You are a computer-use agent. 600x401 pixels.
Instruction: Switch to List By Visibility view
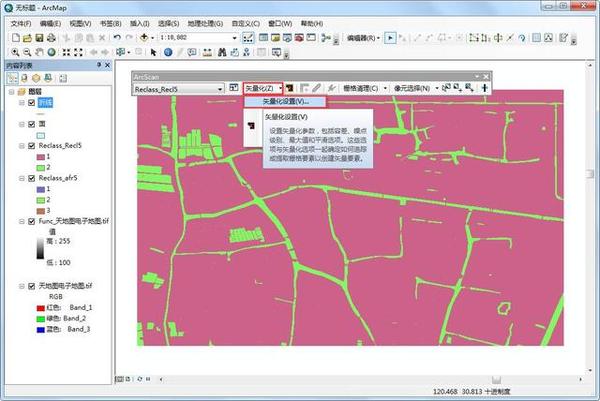(36, 78)
